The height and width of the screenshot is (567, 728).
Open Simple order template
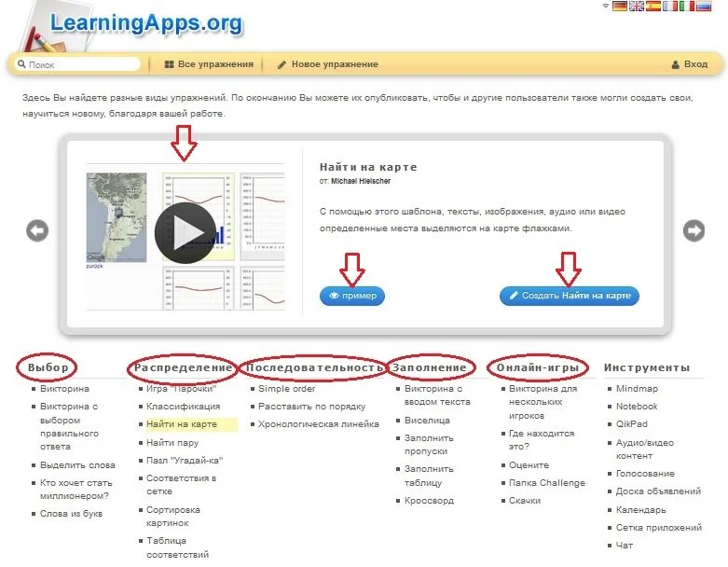[x=286, y=389]
